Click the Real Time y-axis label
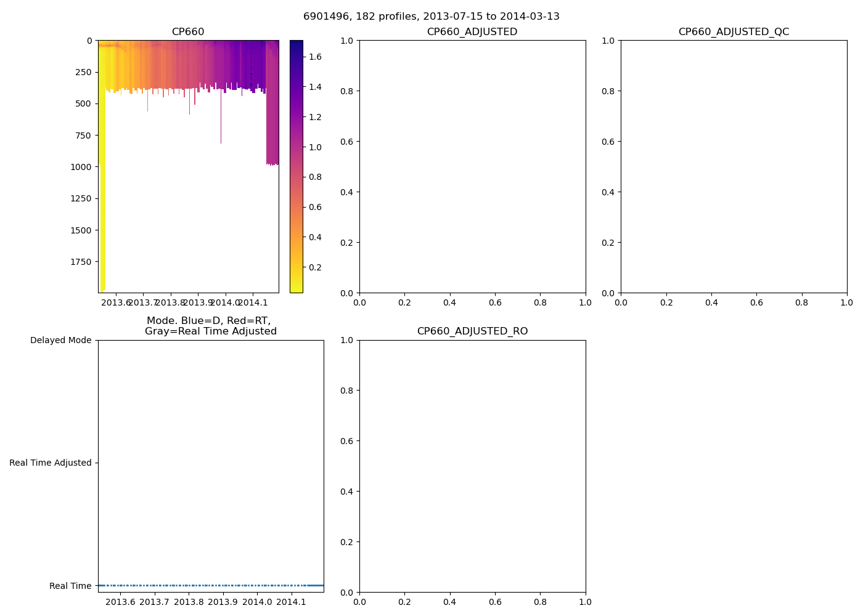This screenshot has height=616, width=863. (70, 586)
